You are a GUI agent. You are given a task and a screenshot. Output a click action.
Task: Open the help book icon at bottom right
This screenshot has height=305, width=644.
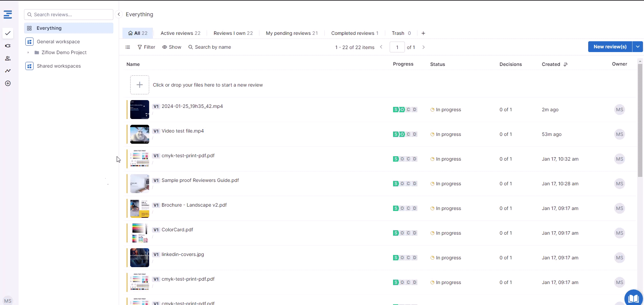(x=633, y=298)
